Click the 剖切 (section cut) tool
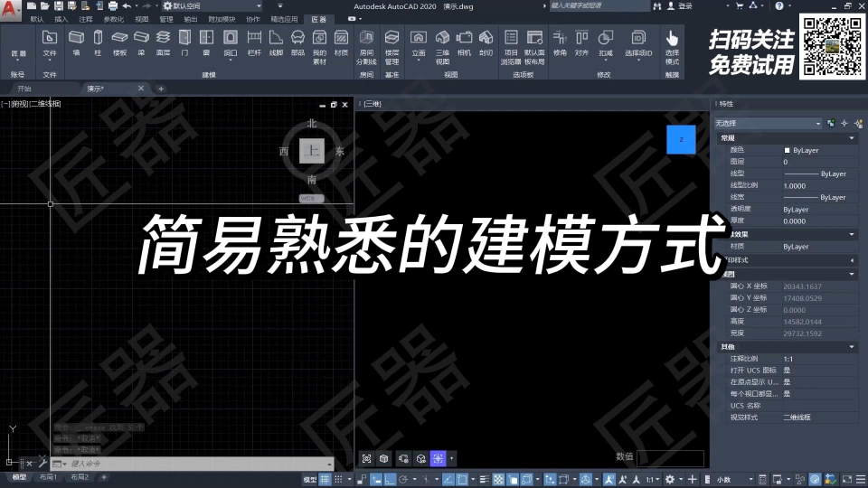The image size is (868, 488). pos(486,43)
